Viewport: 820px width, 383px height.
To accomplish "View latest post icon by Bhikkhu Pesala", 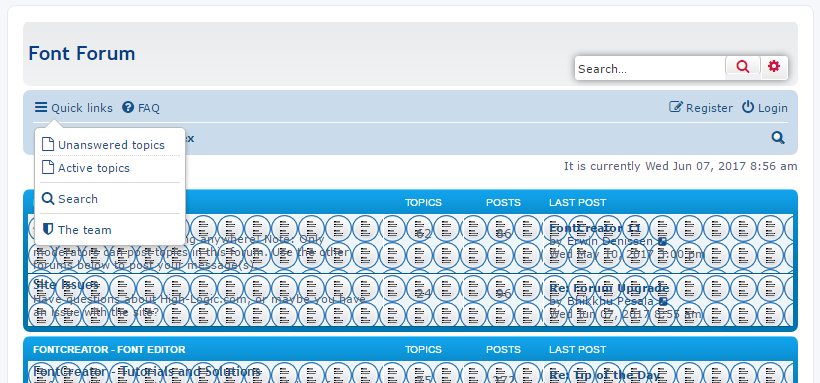I will point(663,301).
